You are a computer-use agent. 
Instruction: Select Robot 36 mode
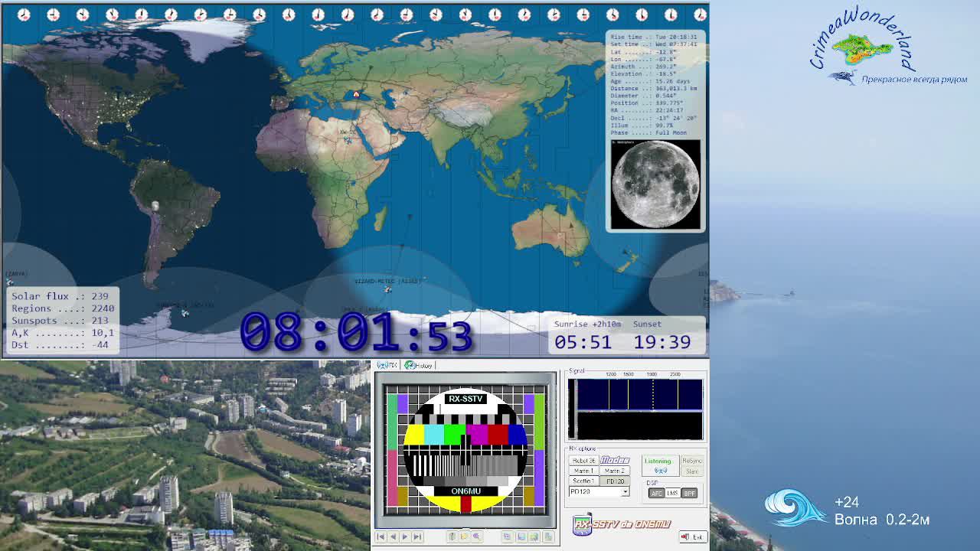click(x=584, y=461)
